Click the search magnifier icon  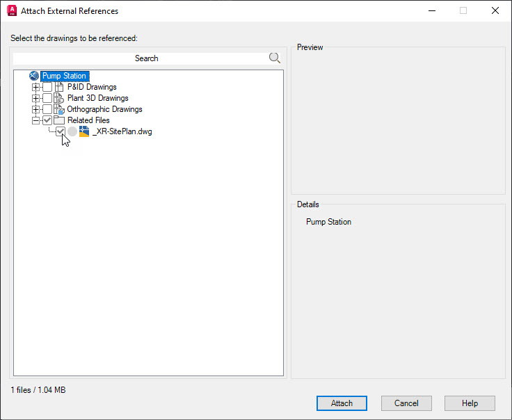[274, 58]
